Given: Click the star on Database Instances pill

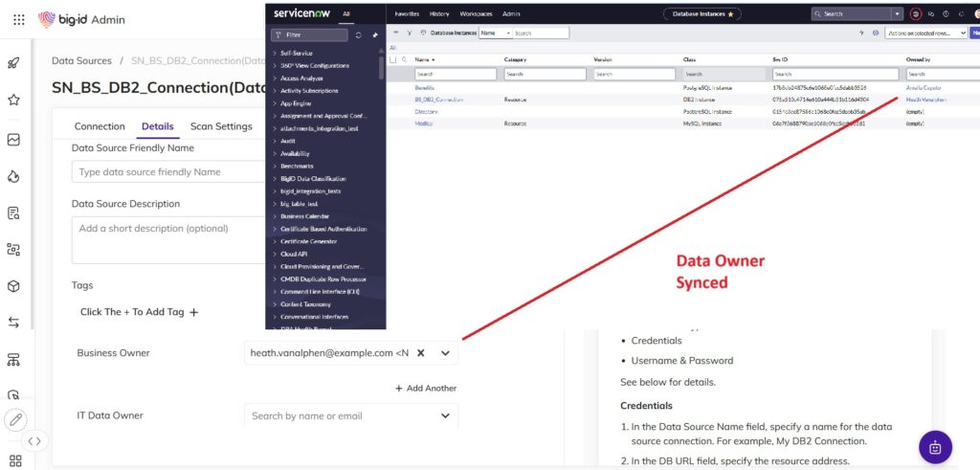Looking at the screenshot, I should tap(730, 13).
